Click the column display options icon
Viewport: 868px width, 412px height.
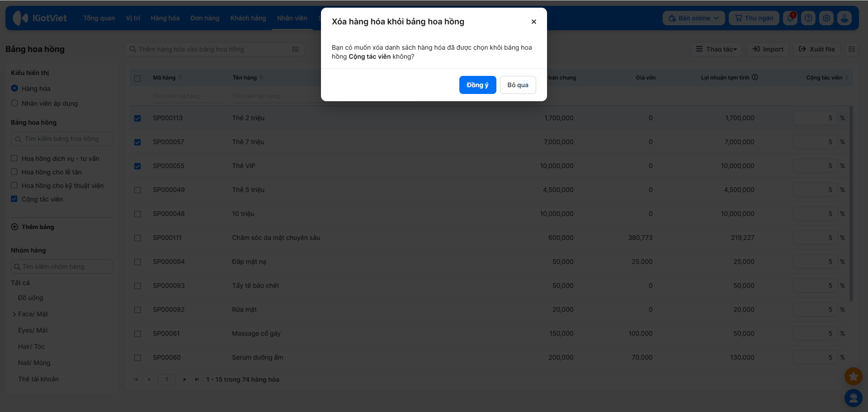click(x=852, y=49)
